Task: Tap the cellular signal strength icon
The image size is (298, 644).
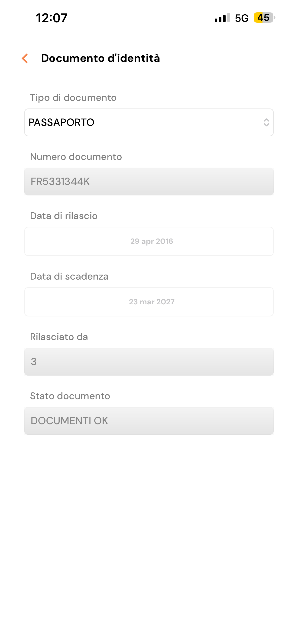Action: coord(222,18)
